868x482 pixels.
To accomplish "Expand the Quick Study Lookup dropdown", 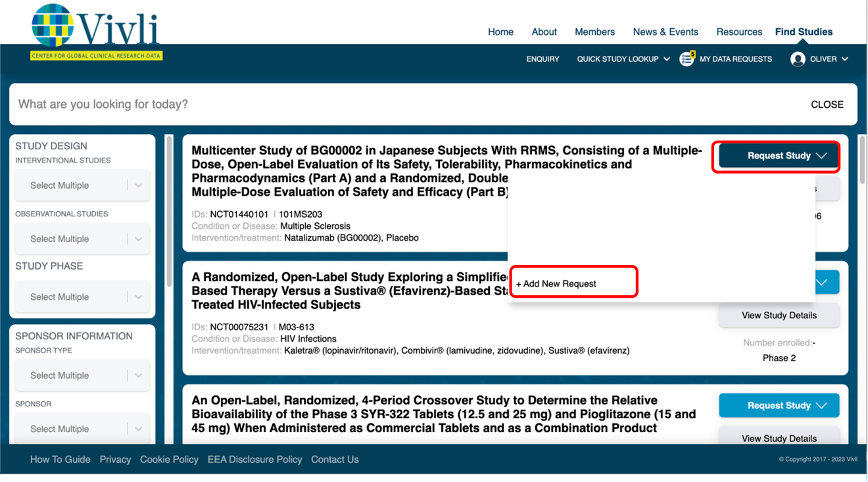I will tap(623, 59).
